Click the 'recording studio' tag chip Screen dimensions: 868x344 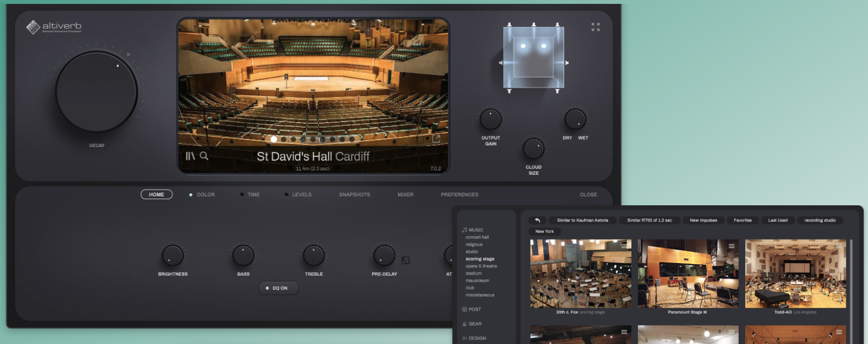click(820, 220)
